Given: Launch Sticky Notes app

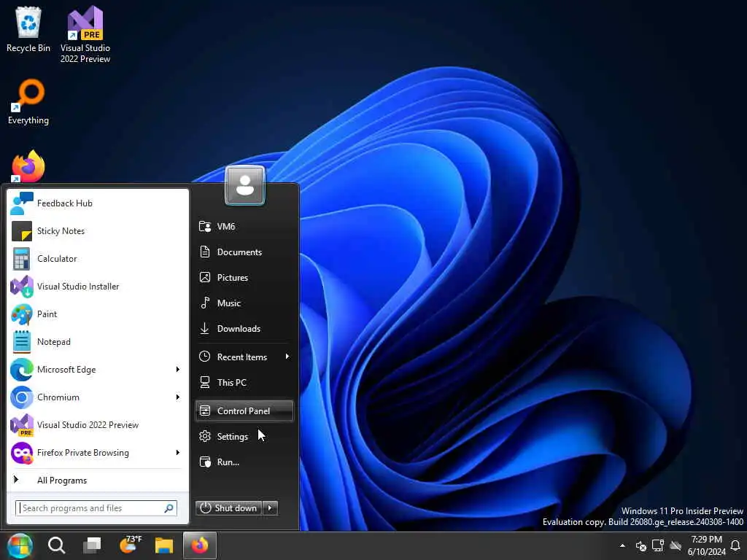Looking at the screenshot, I should [x=98, y=231].
